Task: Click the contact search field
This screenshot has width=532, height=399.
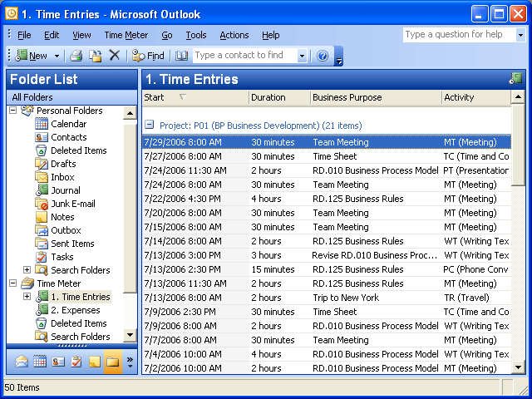Action: click(245, 56)
